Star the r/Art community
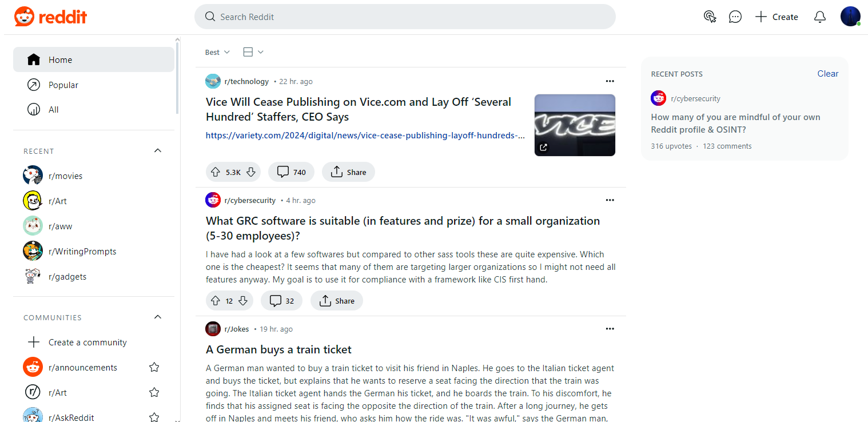This screenshot has height=422, width=868. click(154, 393)
